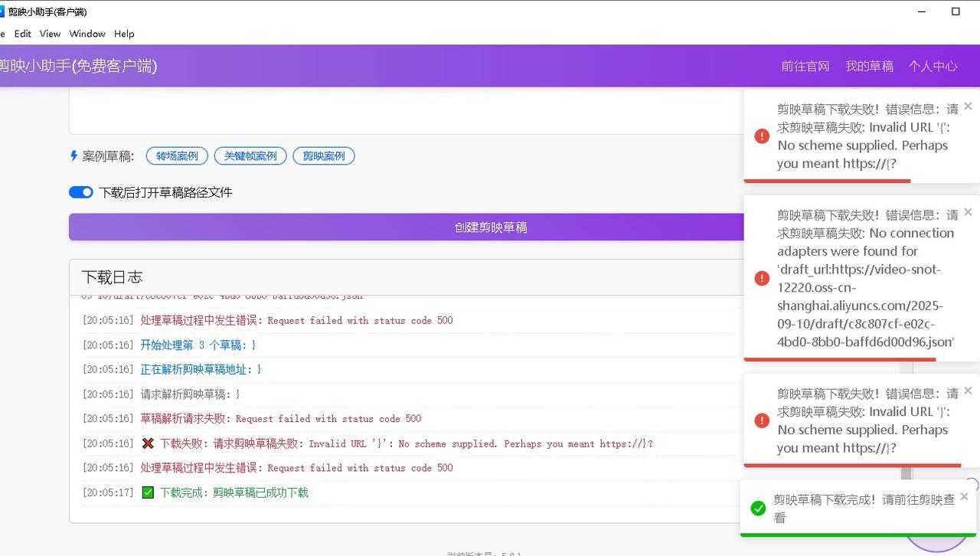Disable the 下载后打开草稿路径文件 toggle
980x556 pixels.
(81, 192)
